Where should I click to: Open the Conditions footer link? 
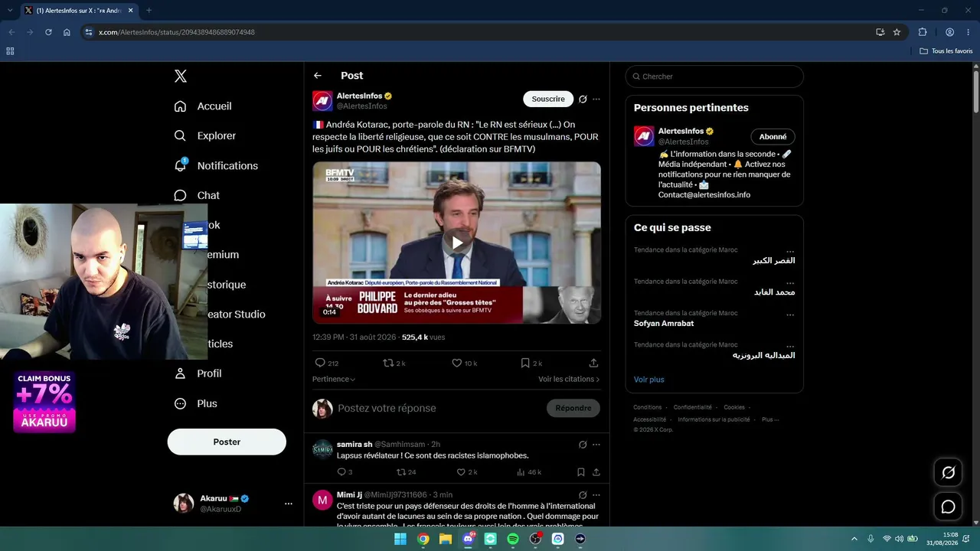(648, 407)
